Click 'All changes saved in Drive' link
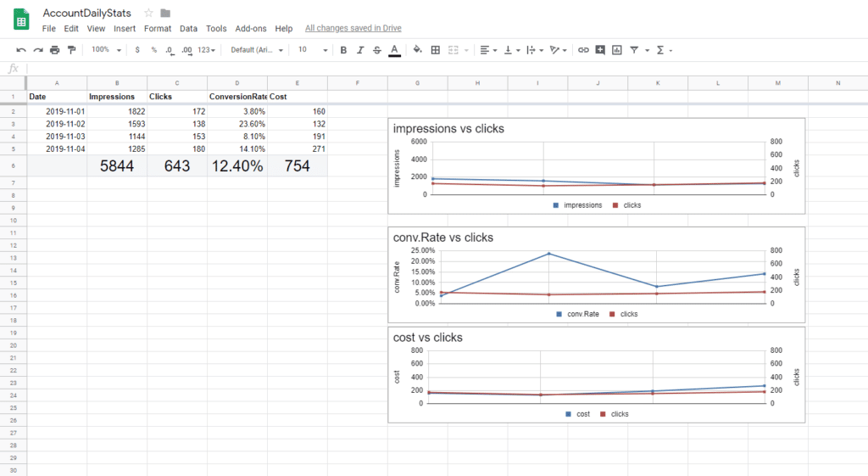This screenshot has width=868, height=476. [353, 28]
